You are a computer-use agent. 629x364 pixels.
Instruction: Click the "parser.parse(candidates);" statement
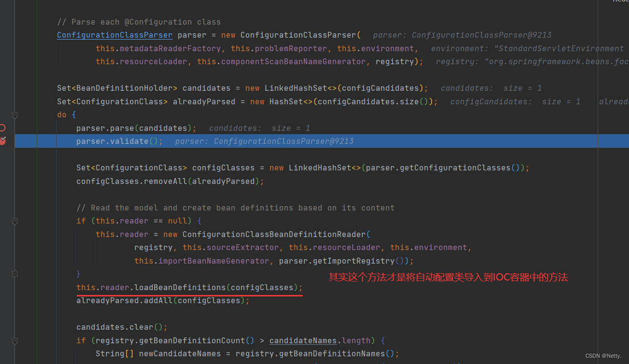pos(137,128)
